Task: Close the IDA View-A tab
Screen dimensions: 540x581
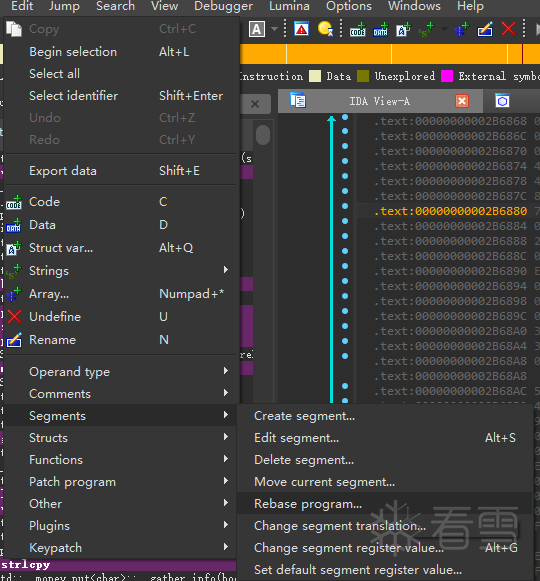Action: [x=462, y=101]
